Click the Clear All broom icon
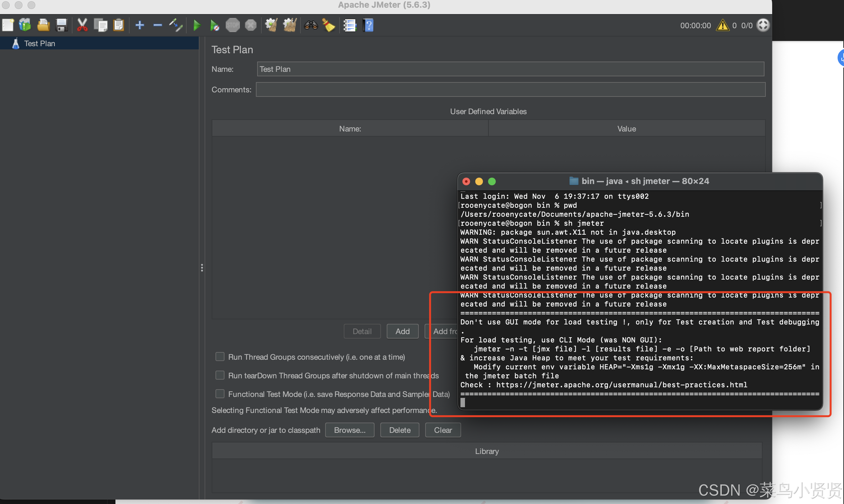 pyautogui.click(x=290, y=25)
